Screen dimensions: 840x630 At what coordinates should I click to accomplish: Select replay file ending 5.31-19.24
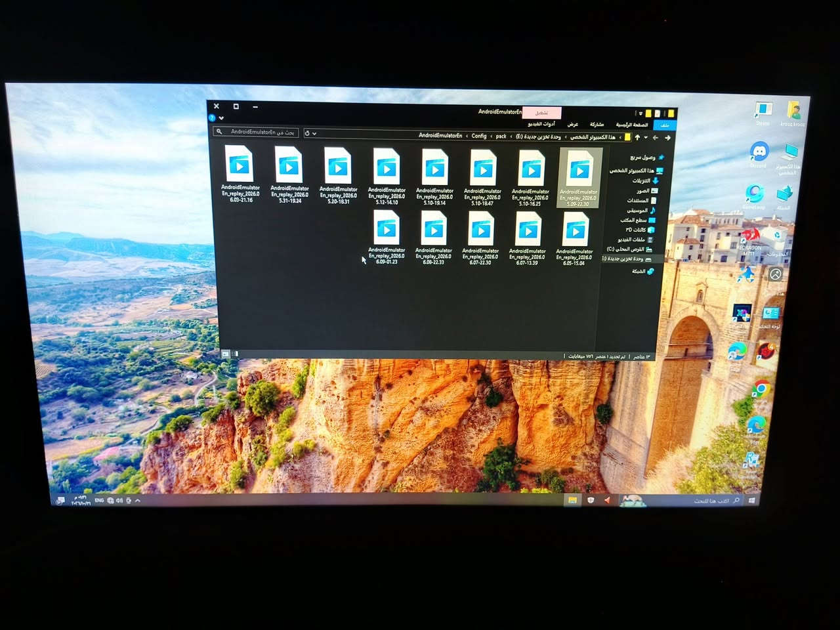(x=289, y=175)
